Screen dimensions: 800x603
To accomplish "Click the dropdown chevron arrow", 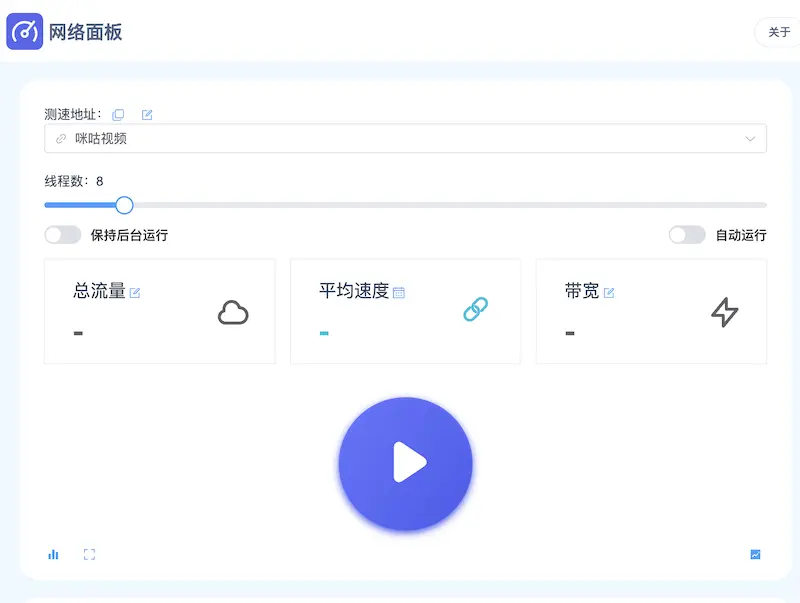I will (749, 139).
